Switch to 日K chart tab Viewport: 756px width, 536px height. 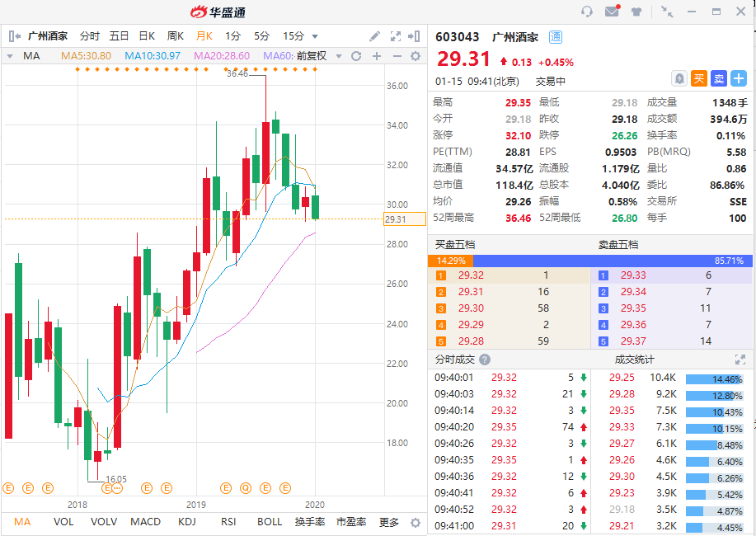(x=147, y=36)
